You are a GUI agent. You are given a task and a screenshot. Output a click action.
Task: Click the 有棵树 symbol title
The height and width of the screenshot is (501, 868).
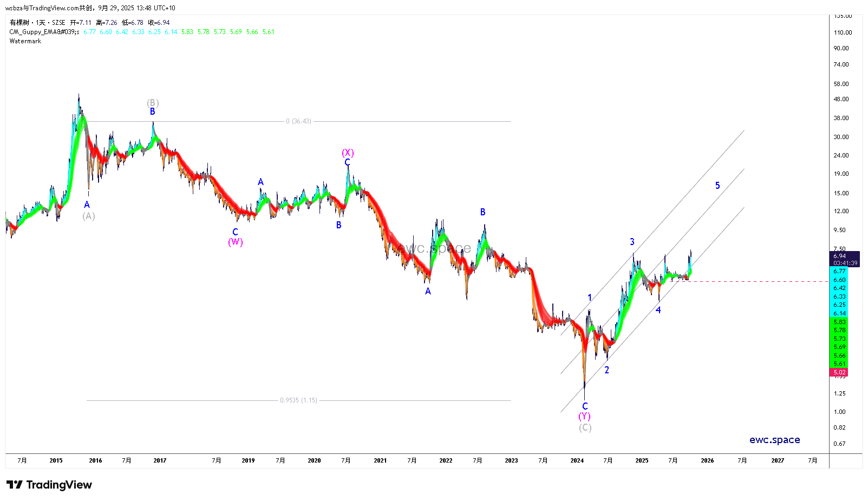coord(19,23)
